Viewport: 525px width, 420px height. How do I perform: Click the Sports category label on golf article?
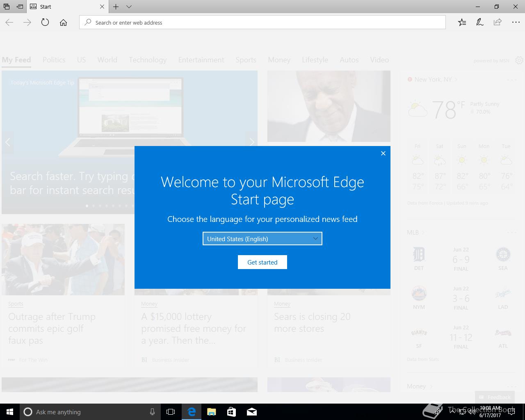16,304
